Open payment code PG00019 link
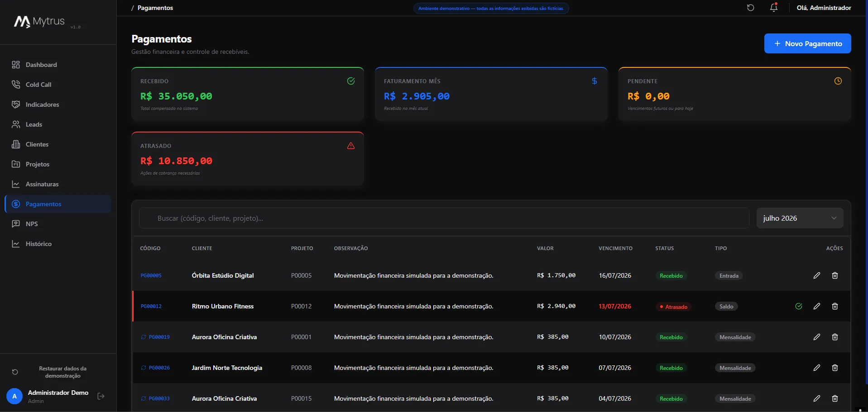Image resolution: width=868 pixels, height=412 pixels. click(x=159, y=337)
